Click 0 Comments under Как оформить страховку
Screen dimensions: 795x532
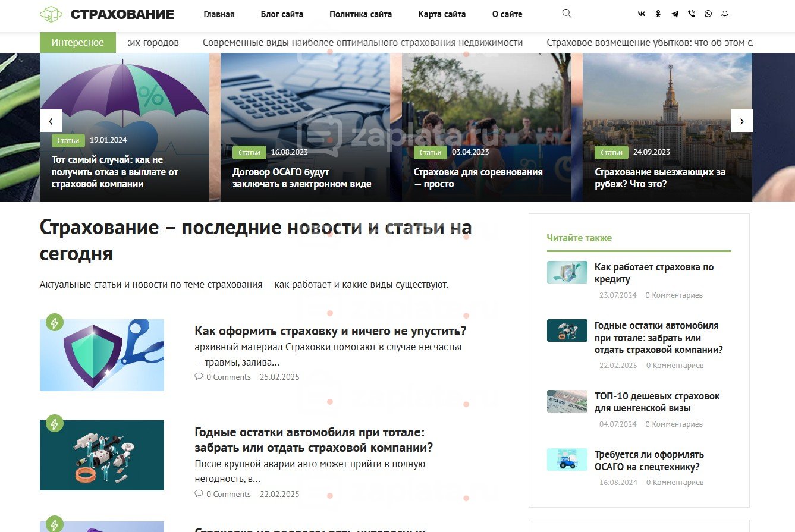pyautogui.click(x=228, y=377)
